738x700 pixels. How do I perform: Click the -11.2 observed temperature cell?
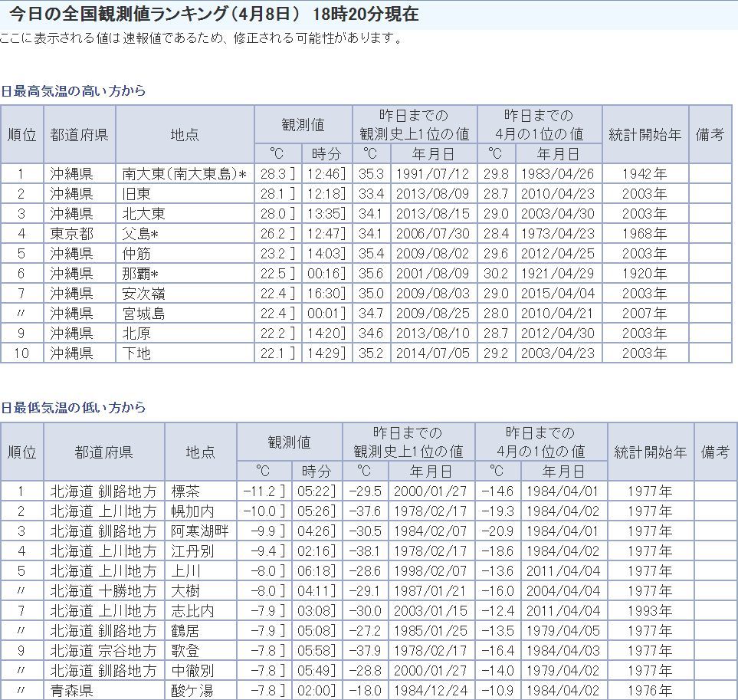coord(263,491)
